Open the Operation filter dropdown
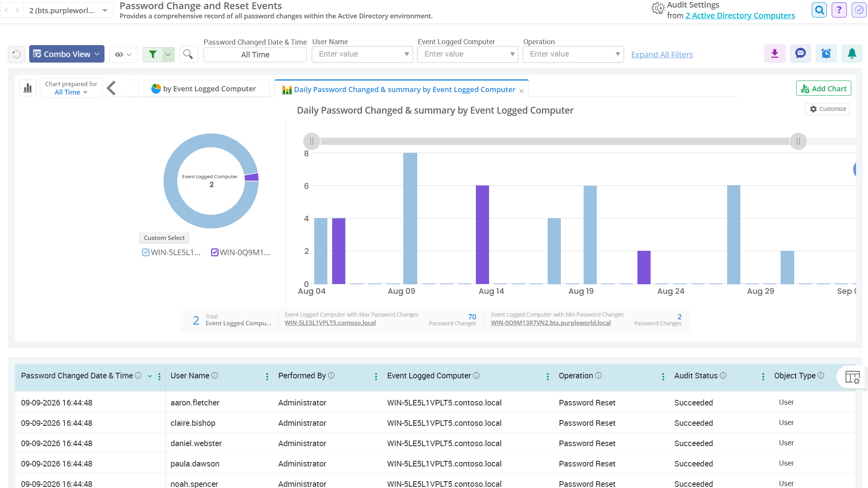The height and width of the screenshot is (488, 868). pyautogui.click(x=573, y=54)
